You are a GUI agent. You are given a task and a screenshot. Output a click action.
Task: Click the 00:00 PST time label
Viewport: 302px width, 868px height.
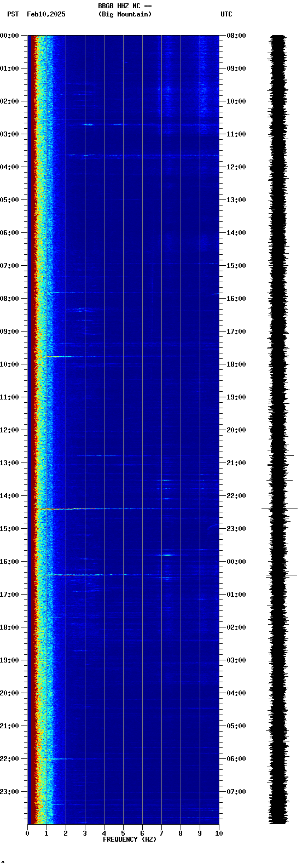tap(9, 36)
